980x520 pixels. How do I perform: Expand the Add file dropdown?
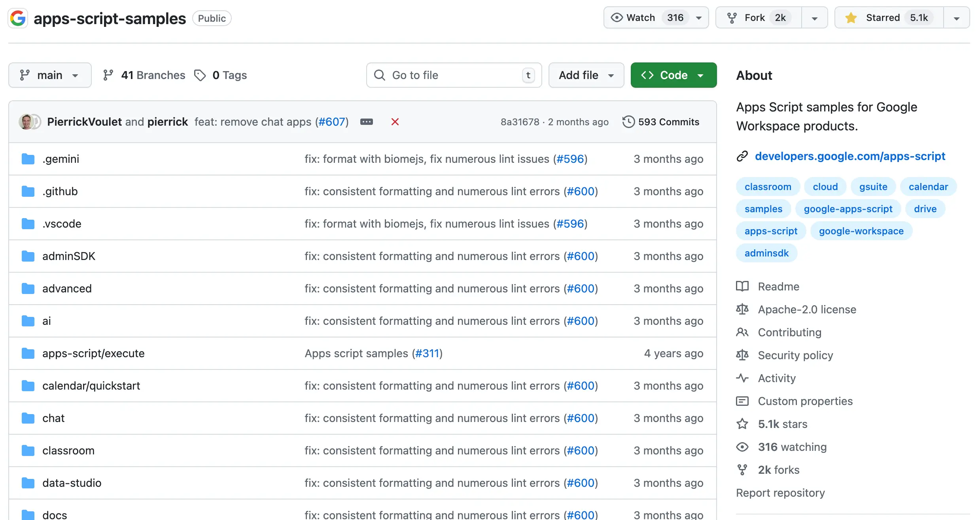(586, 75)
